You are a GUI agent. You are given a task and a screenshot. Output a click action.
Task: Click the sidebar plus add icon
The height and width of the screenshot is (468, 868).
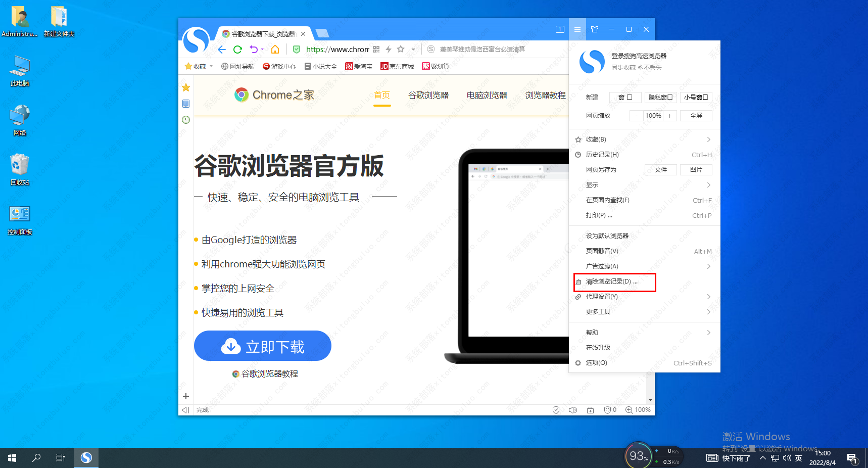186,396
